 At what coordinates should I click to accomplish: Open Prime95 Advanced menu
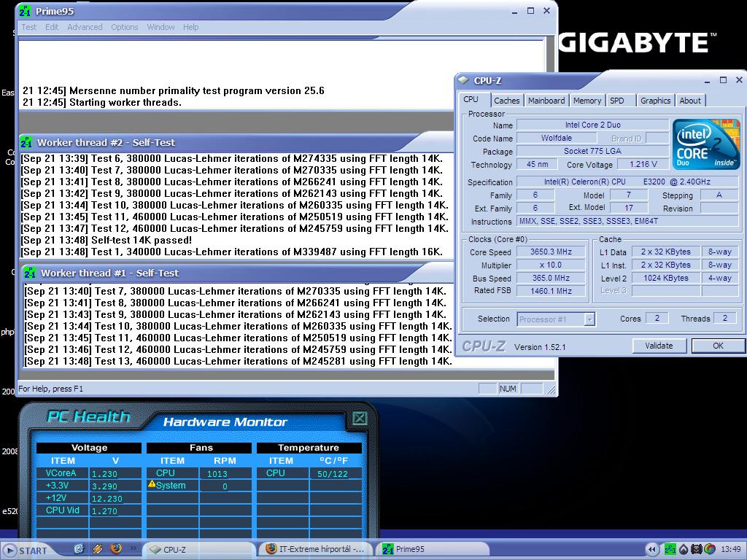(x=85, y=27)
